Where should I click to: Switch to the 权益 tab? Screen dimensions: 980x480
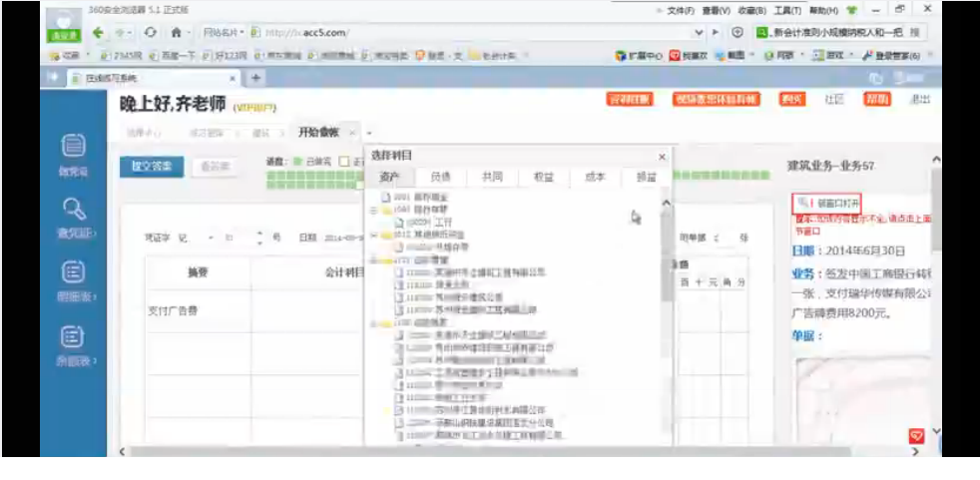click(543, 178)
